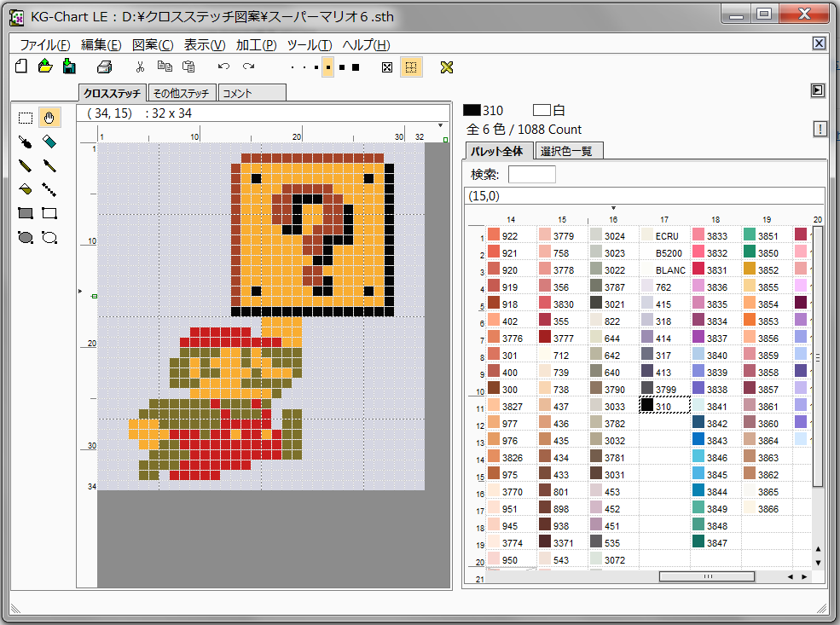
Task: Click the Cut scissors icon
Action: click(140, 67)
